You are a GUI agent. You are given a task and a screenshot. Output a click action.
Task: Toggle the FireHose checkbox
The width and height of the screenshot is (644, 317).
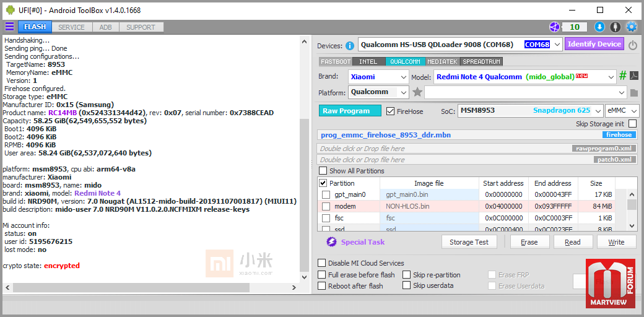point(391,111)
